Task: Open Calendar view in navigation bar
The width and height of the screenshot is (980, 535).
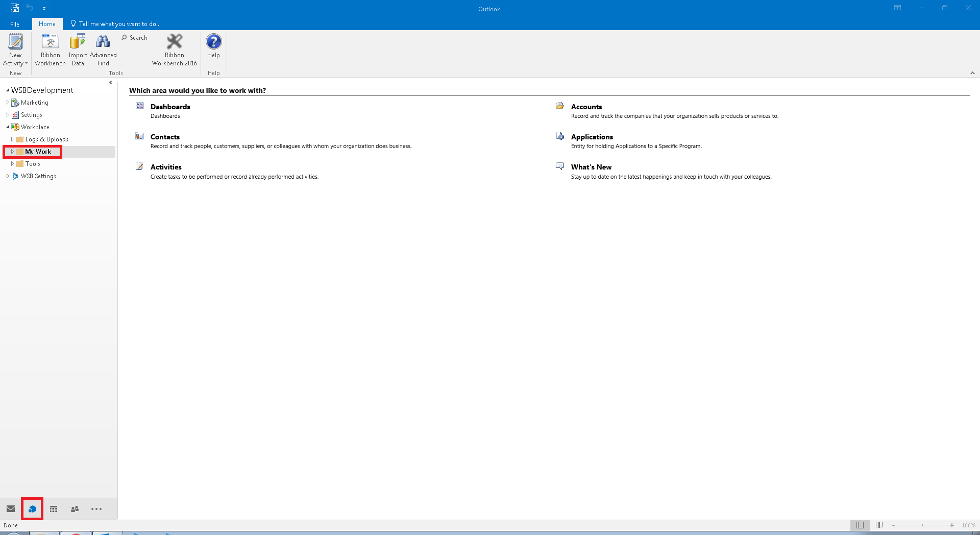Action: coord(54,509)
